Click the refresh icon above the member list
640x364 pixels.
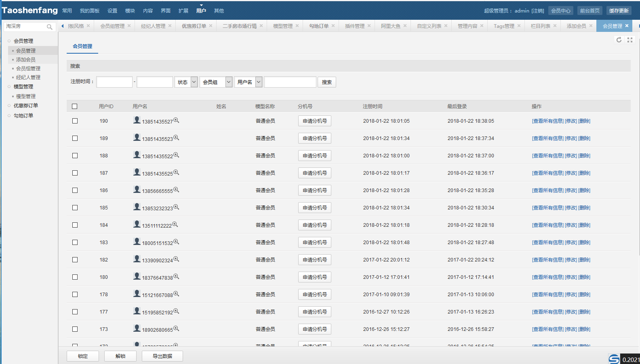619,40
